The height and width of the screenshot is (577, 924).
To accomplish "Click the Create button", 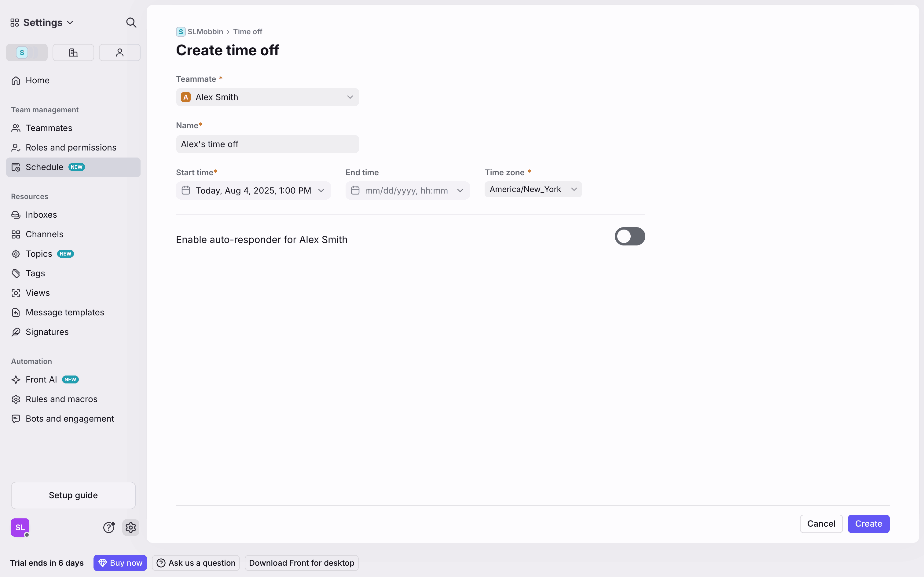I will pos(868,524).
